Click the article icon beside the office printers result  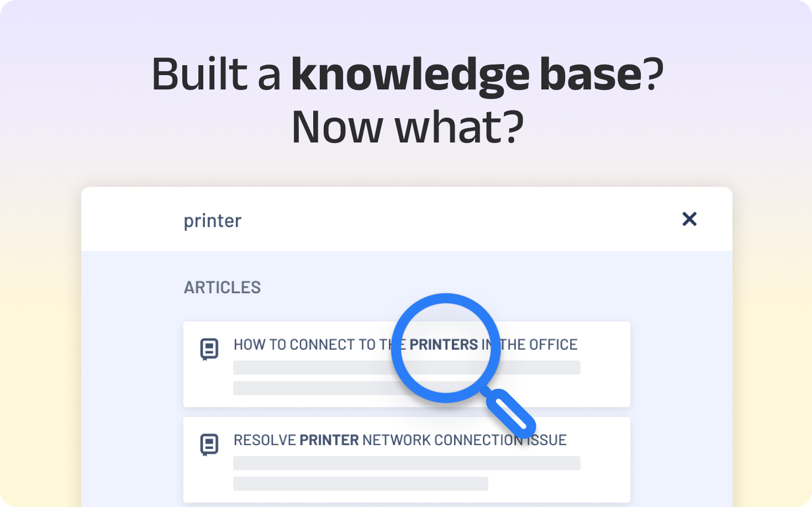click(x=209, y=349)
